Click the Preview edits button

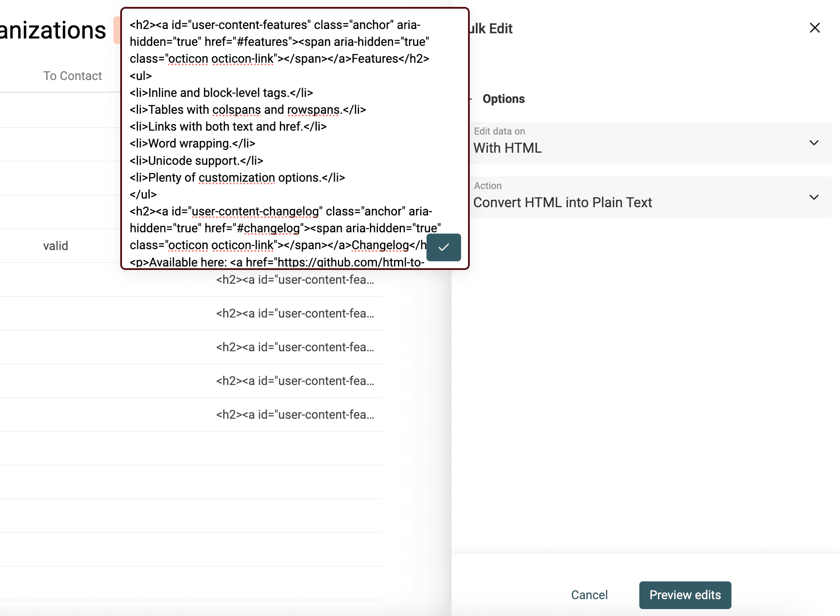pyautogui.click(x=685, y=595)
